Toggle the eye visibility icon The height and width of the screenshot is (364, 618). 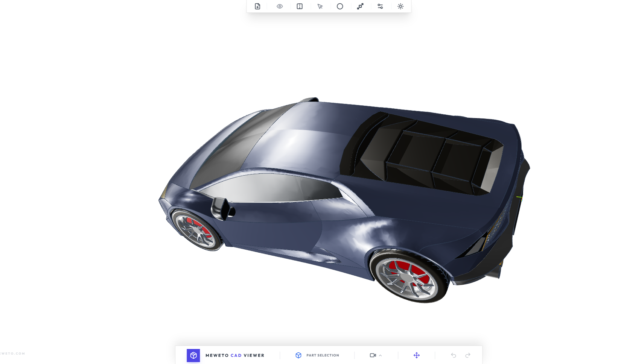pyautogui.click(x=280, y=6)
